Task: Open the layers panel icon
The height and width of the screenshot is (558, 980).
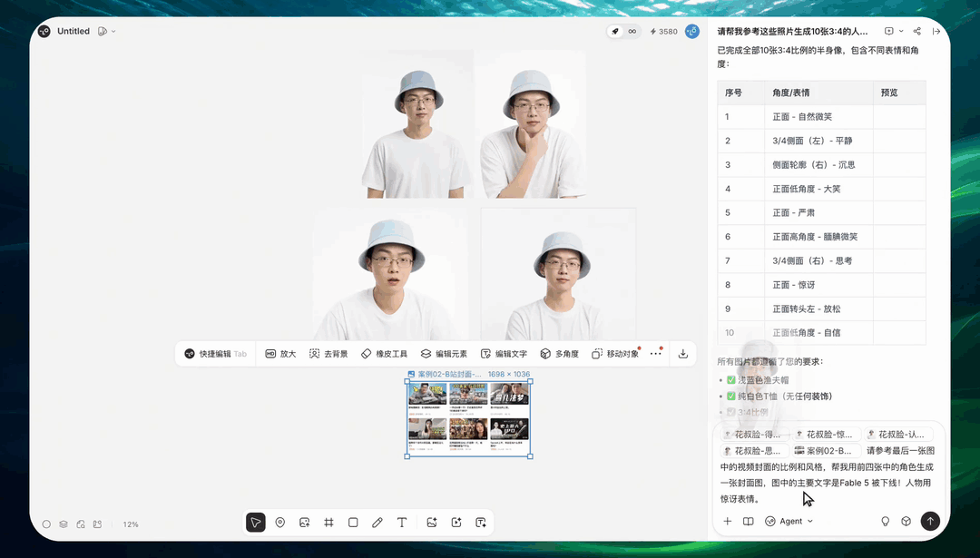Action: (x=64, y=524)
